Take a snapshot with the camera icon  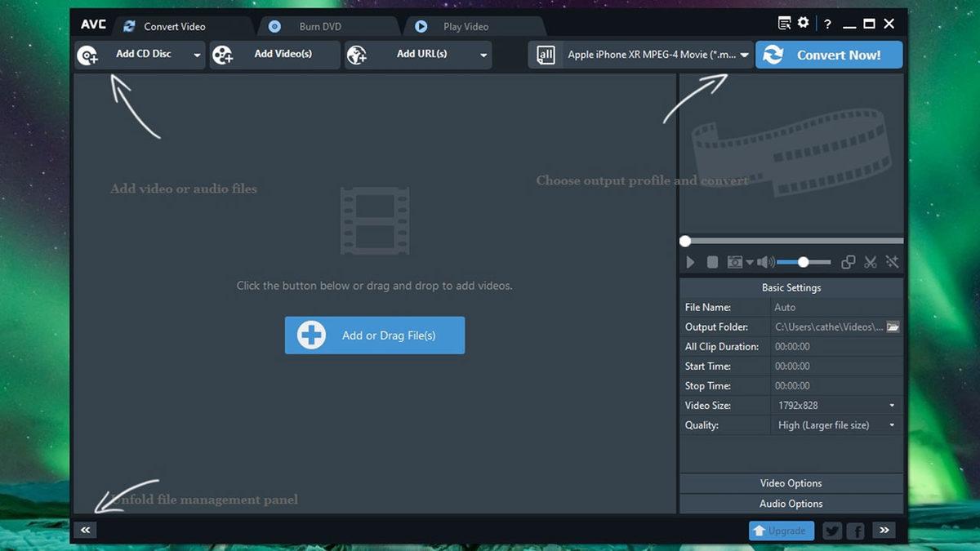pyautogui.click(x=735, y=261)
